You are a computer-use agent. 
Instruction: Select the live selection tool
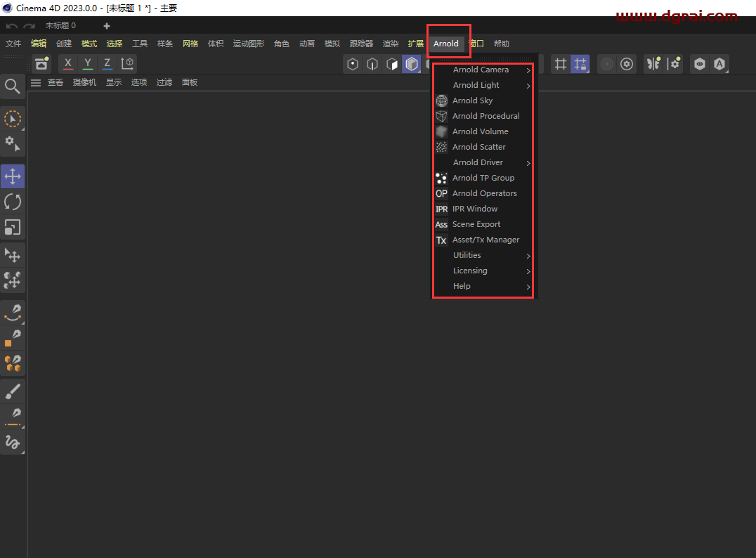(13, 119)
